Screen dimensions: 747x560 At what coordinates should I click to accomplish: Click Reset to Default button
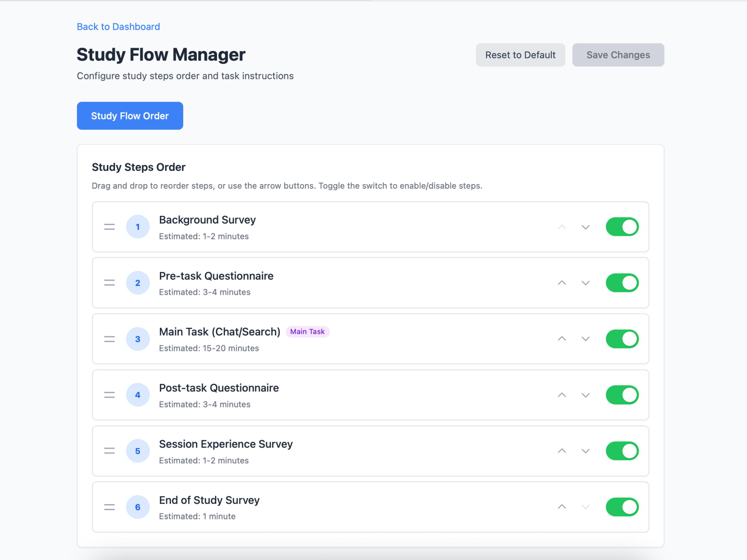520,55
